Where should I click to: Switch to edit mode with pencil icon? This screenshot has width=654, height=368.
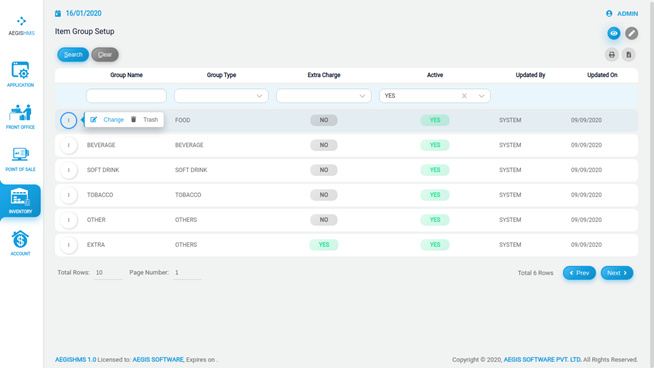(x=631, y=33)
